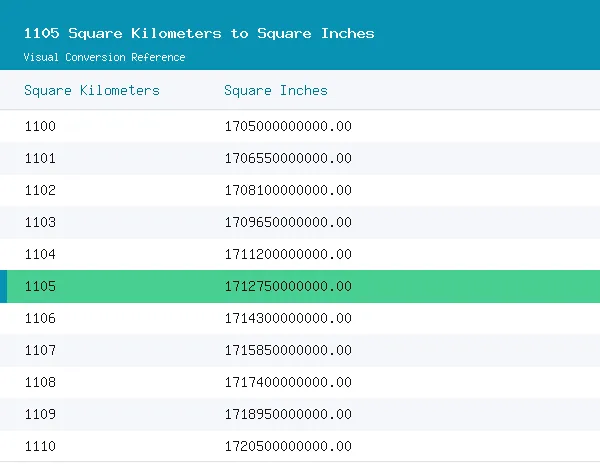Click the 1106 kilometers cell

point(40,318)
